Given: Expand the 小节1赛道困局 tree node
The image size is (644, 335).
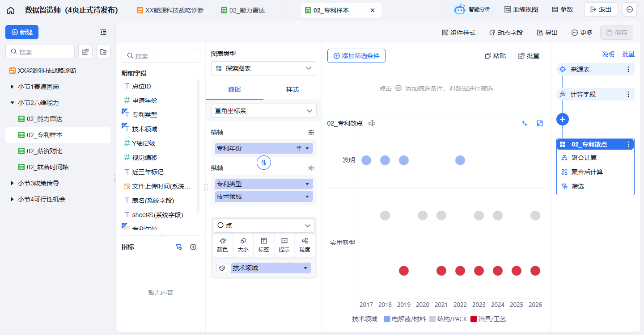Looking at the screenshot, I should coord(12,87).
